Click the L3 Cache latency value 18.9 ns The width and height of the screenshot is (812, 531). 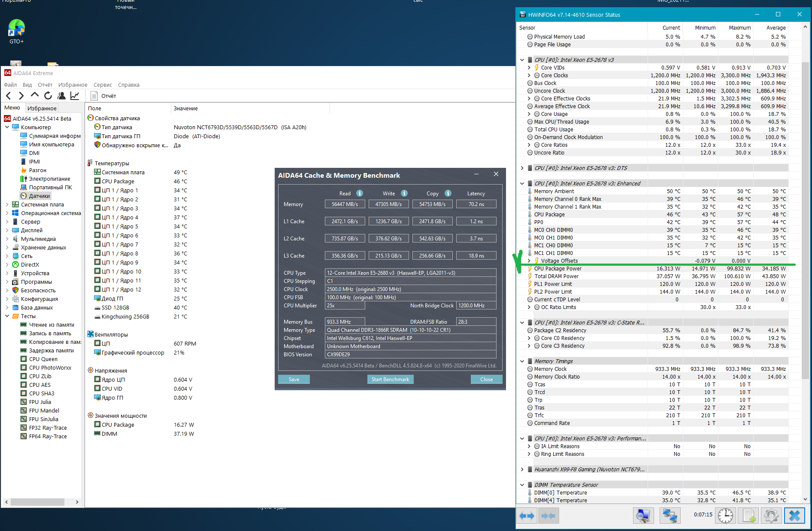click(x=476, y=255)
